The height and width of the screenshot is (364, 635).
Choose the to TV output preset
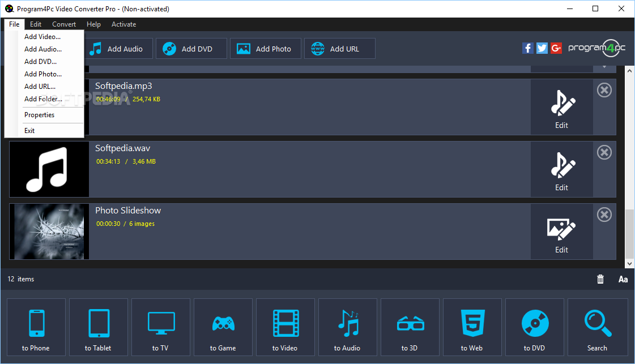click(x=161, y=327)
